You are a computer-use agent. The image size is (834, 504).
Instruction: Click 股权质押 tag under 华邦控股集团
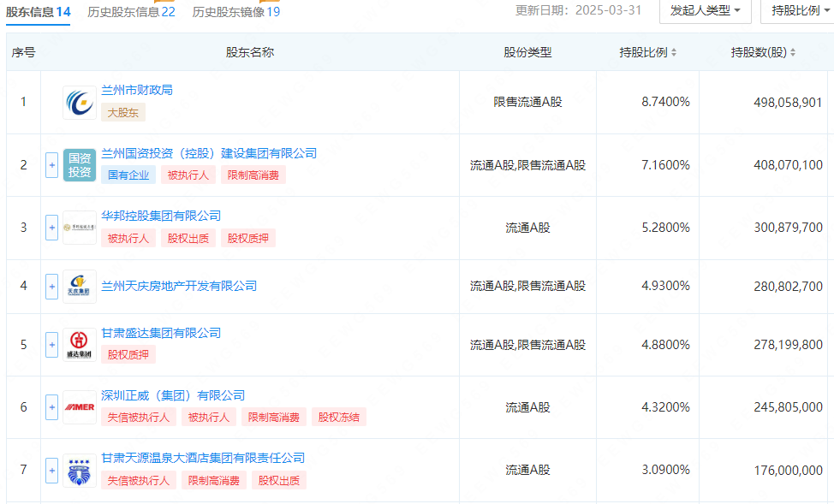pos(247,238)
